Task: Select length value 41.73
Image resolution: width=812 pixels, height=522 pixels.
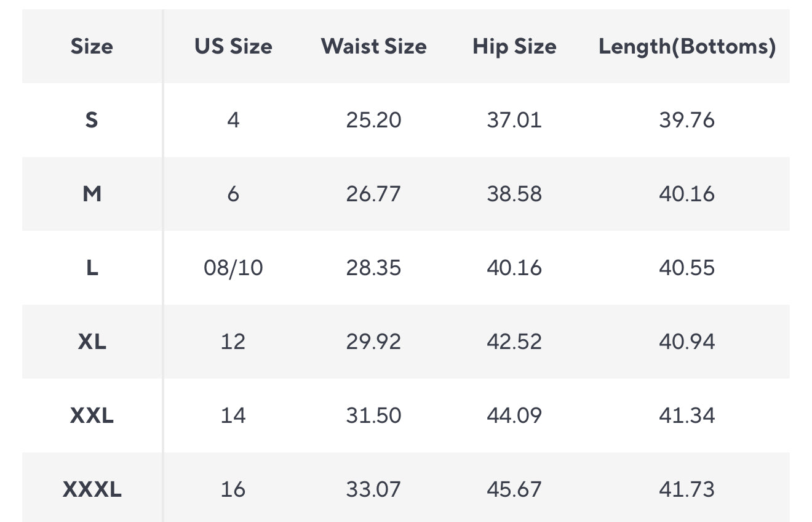Action: tap(687, 489)
